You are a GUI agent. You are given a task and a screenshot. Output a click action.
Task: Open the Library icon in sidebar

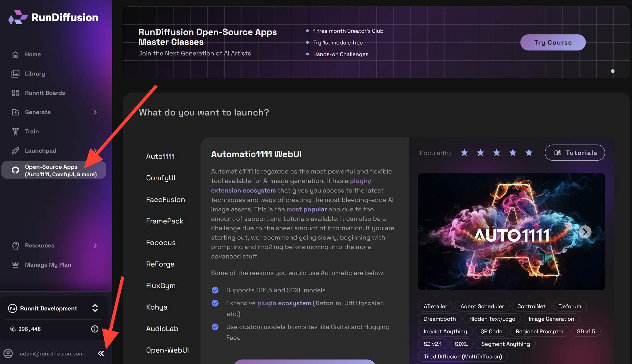point(15,74)
